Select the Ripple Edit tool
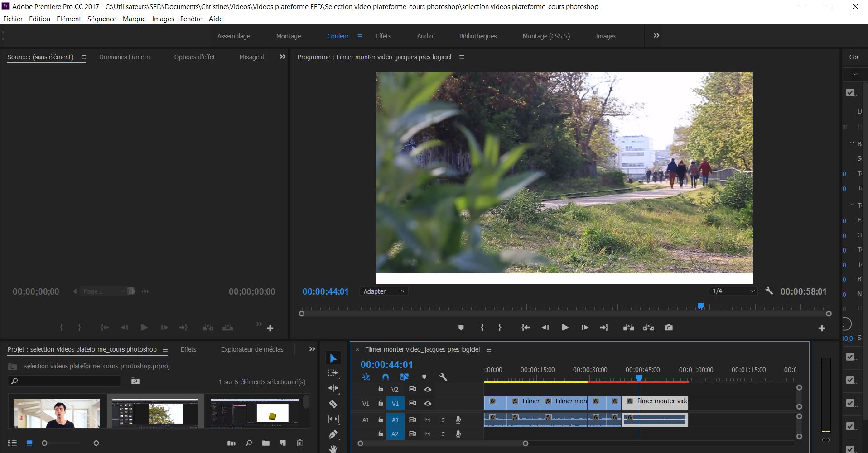The width and height of the screenshot is (868, 453). (x=334, y=388)
